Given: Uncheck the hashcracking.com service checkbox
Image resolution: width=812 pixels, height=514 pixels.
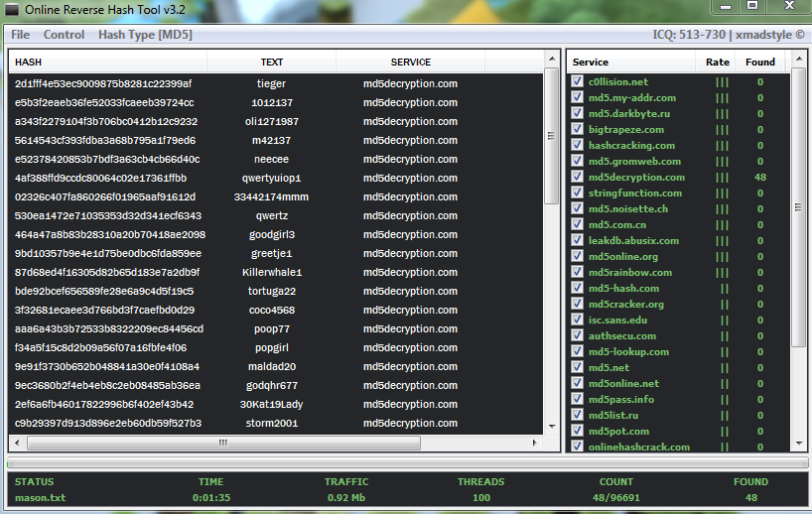Looking at the screenshot, I should click(x=577, y=146).
